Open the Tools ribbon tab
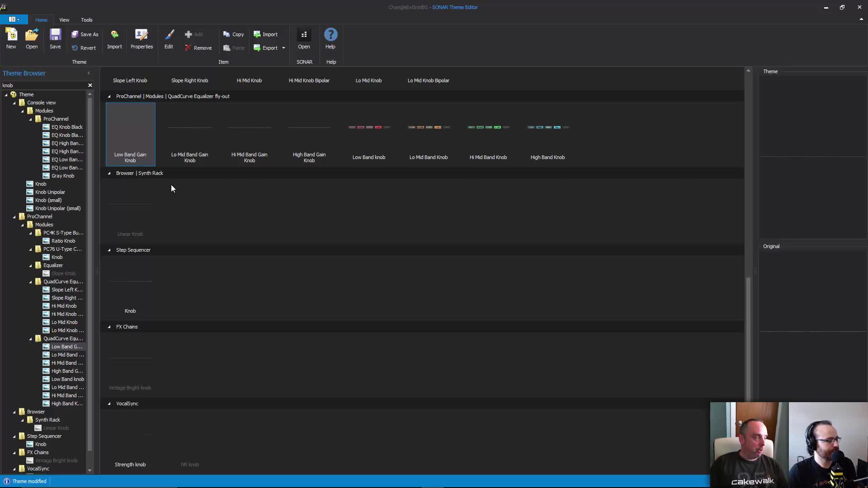The width and height of the screenshot is (868, 488). pos(87,20)
